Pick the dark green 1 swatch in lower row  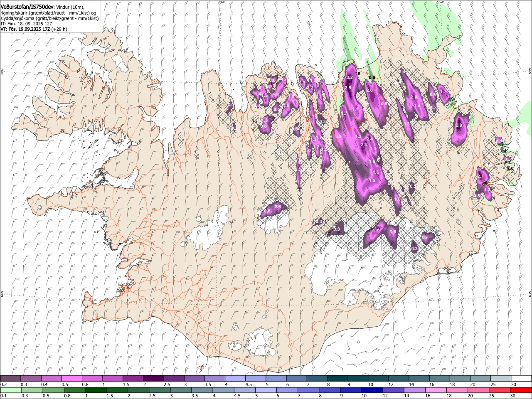point(96,390)
